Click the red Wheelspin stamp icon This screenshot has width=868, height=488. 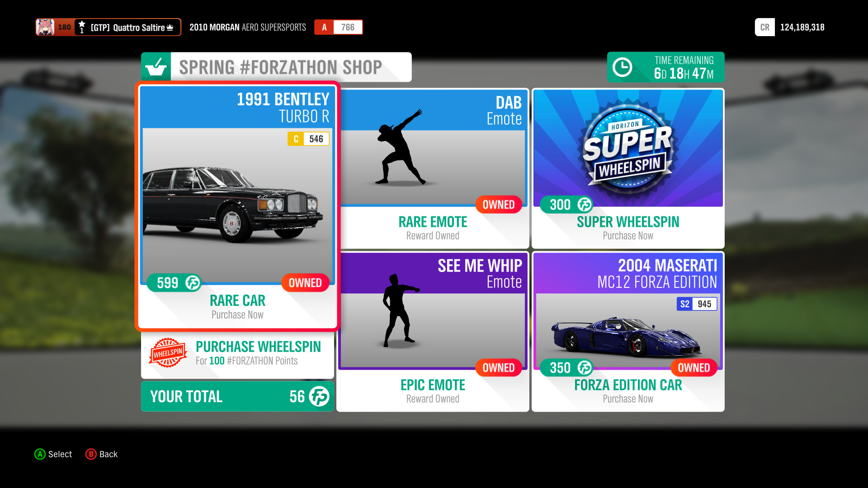click(x=168, y=352)
